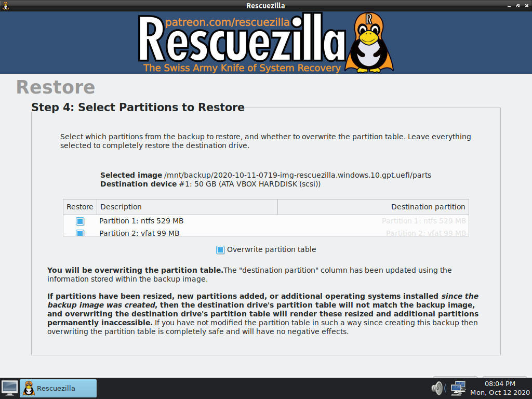Click the patreon.com/rescuezilla banner text

[x=228, y=22]
